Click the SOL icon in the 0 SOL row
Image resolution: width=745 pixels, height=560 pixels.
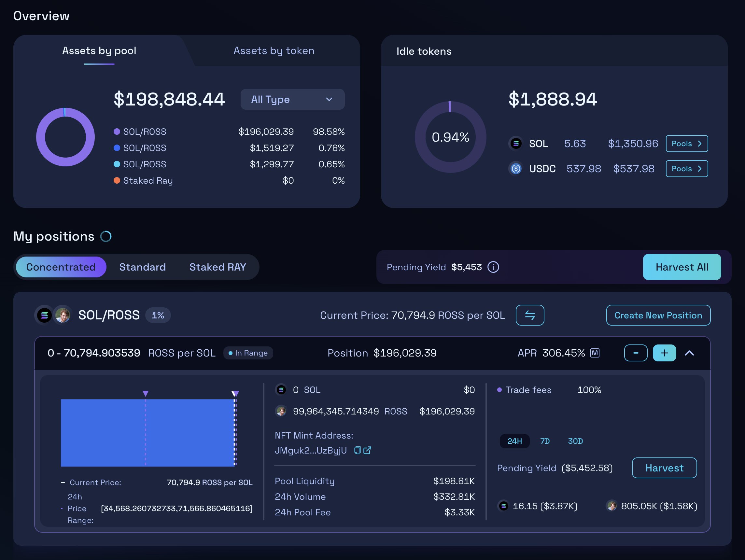tap(281, 390)
